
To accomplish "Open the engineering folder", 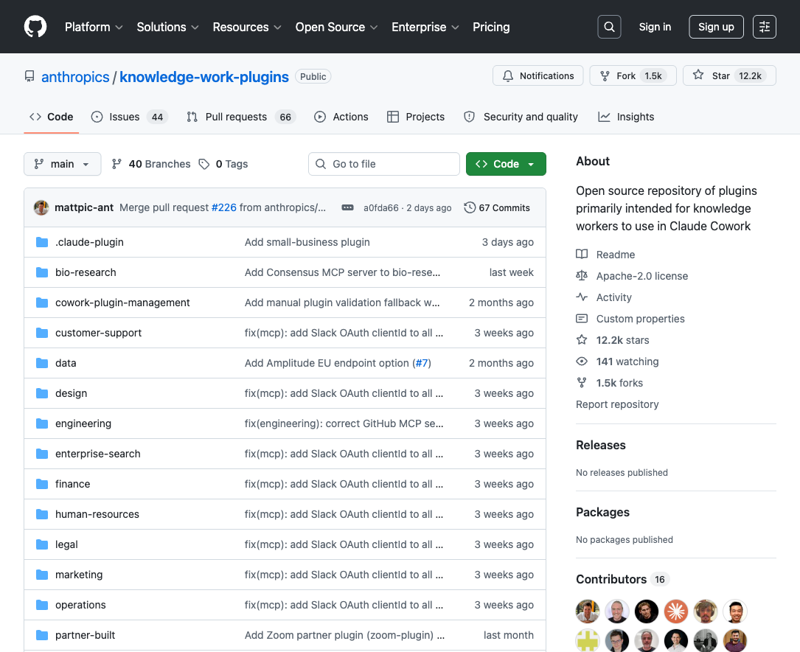I will click(83, 423).
